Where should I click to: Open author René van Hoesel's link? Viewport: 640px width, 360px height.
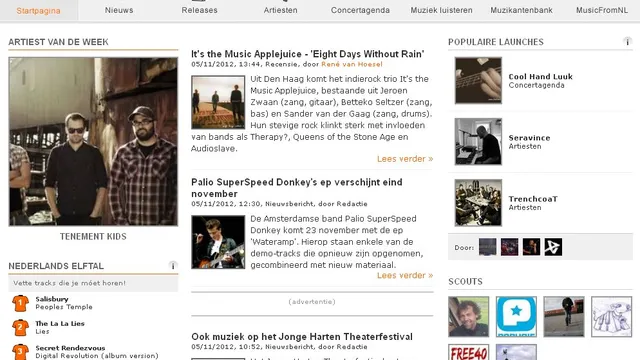[x=351, y=64]
